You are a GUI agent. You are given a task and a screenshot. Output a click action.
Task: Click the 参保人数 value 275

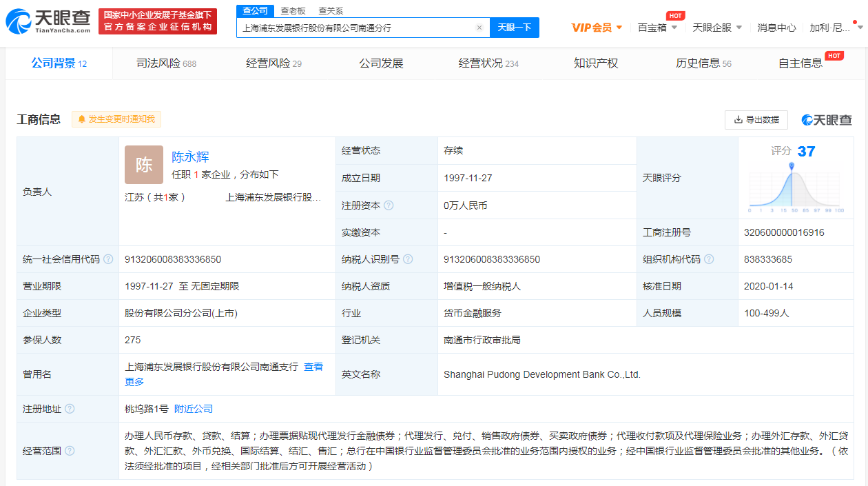tap(133, 340)
